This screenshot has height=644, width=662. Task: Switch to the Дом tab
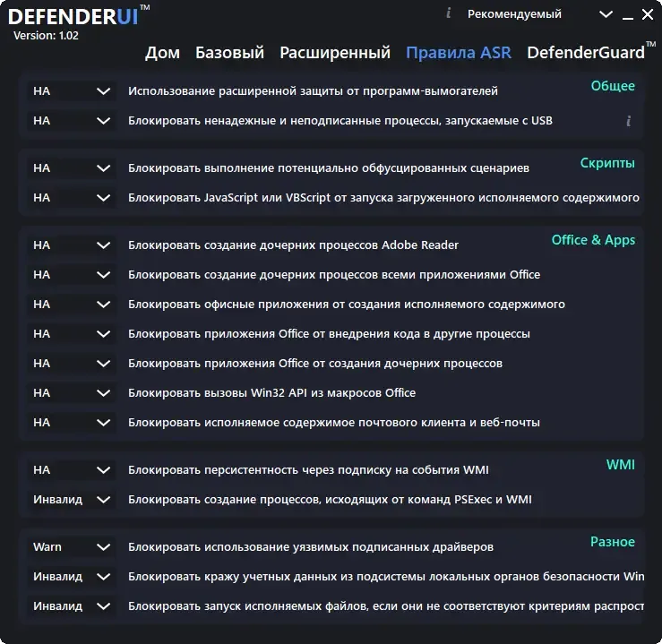162,53
